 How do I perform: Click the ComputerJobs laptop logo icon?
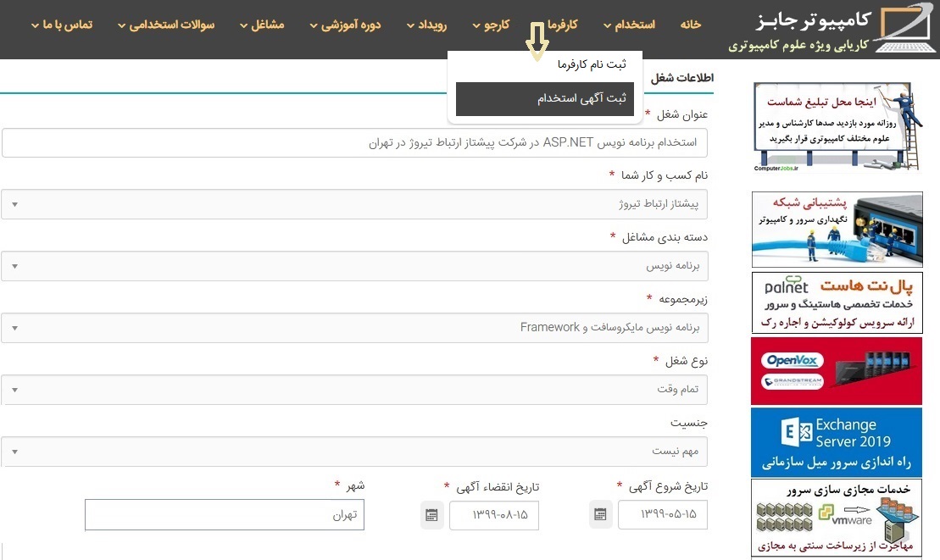pos(905,27)
